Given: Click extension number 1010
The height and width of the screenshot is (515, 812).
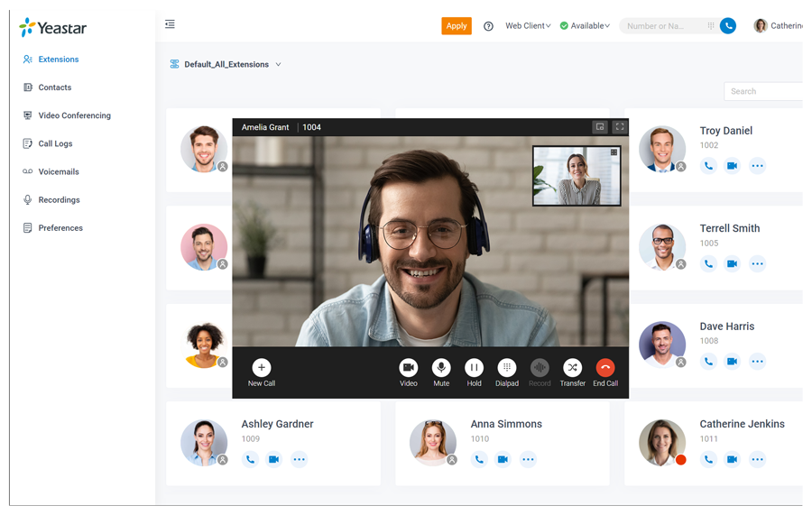Looking at the screenshot, I should (480, 439).
